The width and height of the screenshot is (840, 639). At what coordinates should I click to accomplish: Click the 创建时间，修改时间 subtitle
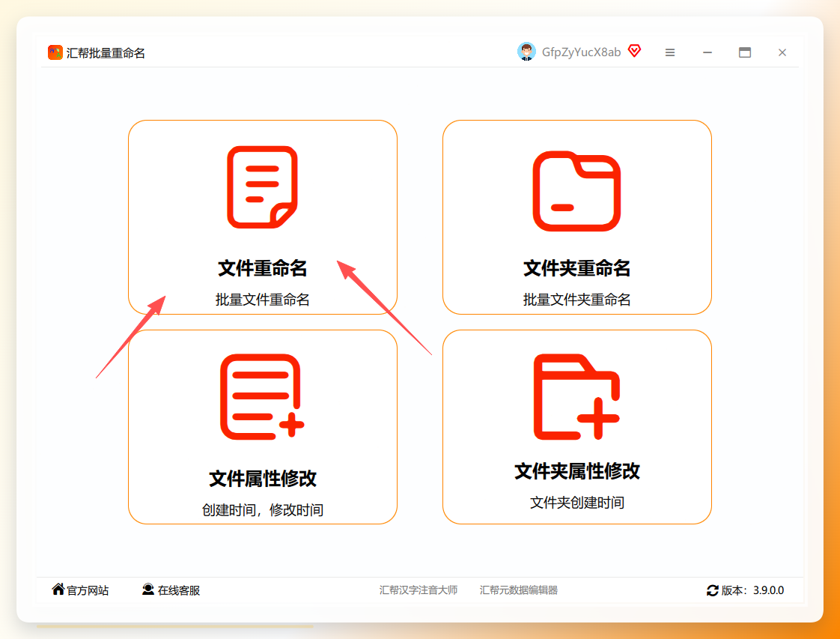(263, 509)
